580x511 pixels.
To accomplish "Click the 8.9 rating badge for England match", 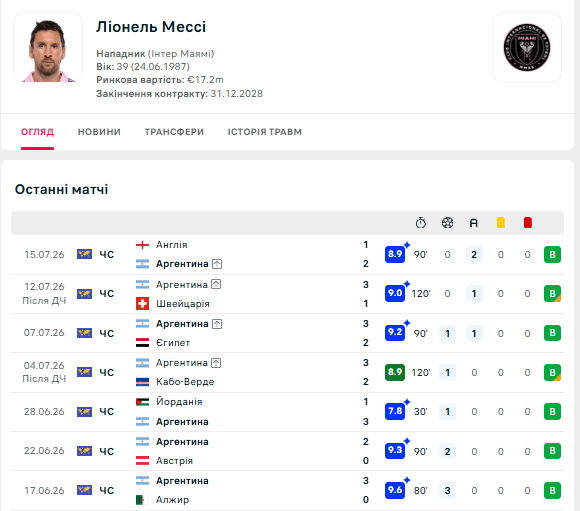I will (x=395, y=254).
